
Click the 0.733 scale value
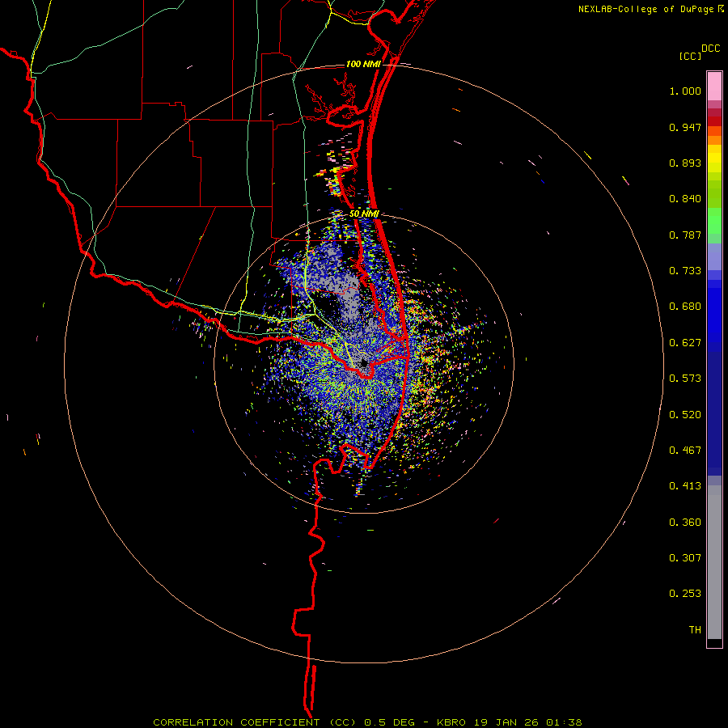point(685,271)
